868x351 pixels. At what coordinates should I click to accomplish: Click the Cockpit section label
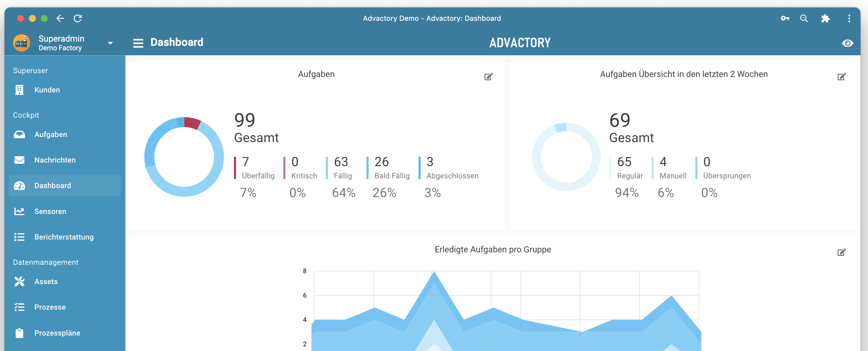[x=26, y=115]
